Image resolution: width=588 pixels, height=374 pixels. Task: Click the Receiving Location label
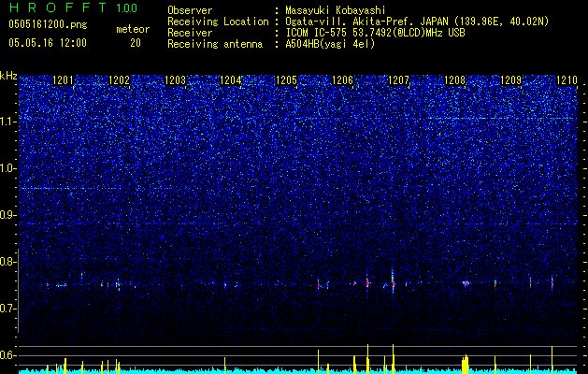pyautogui.click(x=218, y=22)
